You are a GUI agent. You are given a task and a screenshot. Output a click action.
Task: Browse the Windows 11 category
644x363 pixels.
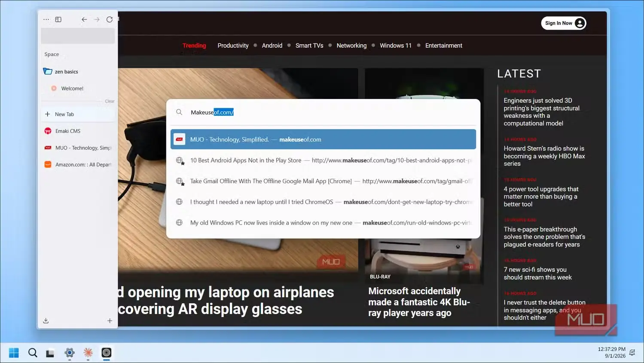pos(396,45)
